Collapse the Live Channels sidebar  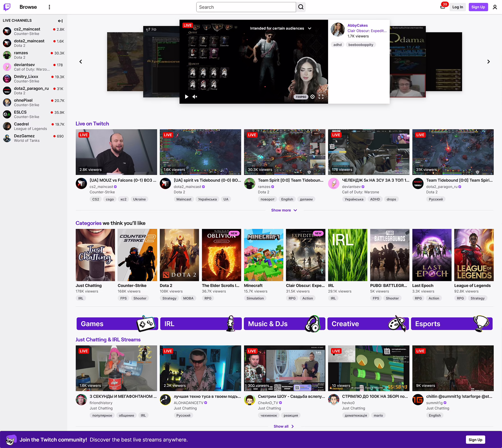[x=60, y=21]
